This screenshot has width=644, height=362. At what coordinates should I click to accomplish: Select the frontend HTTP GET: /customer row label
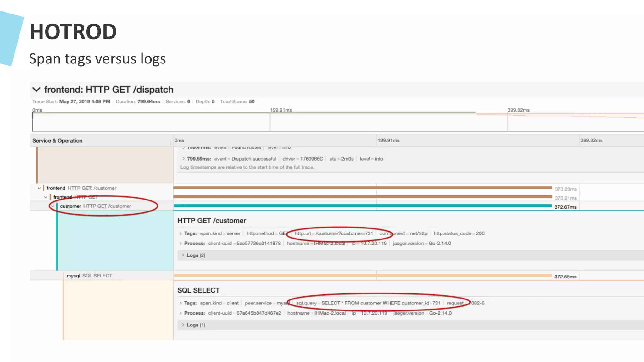[81, 188]
